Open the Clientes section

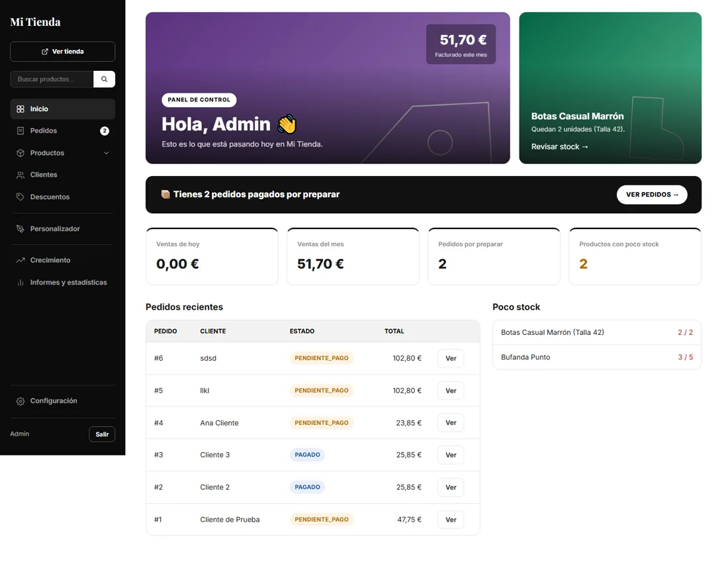coord(63,175)
